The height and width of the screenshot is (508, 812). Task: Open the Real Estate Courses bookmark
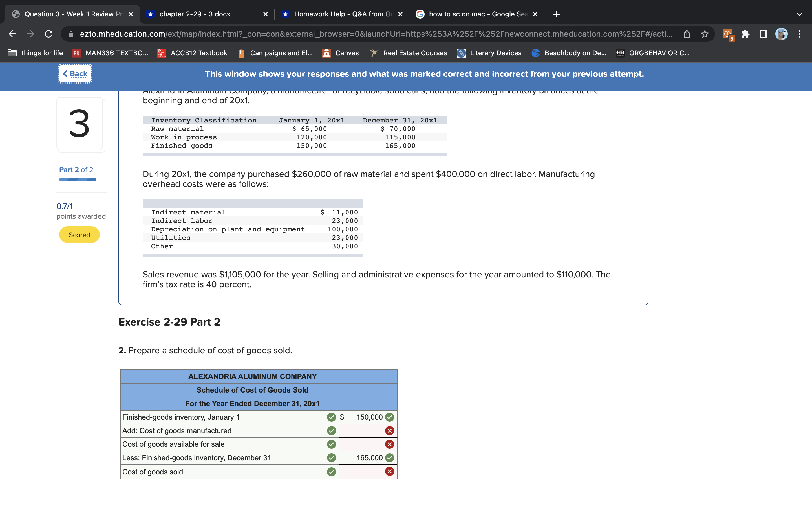pyautogui.click(x=408, y=53)
